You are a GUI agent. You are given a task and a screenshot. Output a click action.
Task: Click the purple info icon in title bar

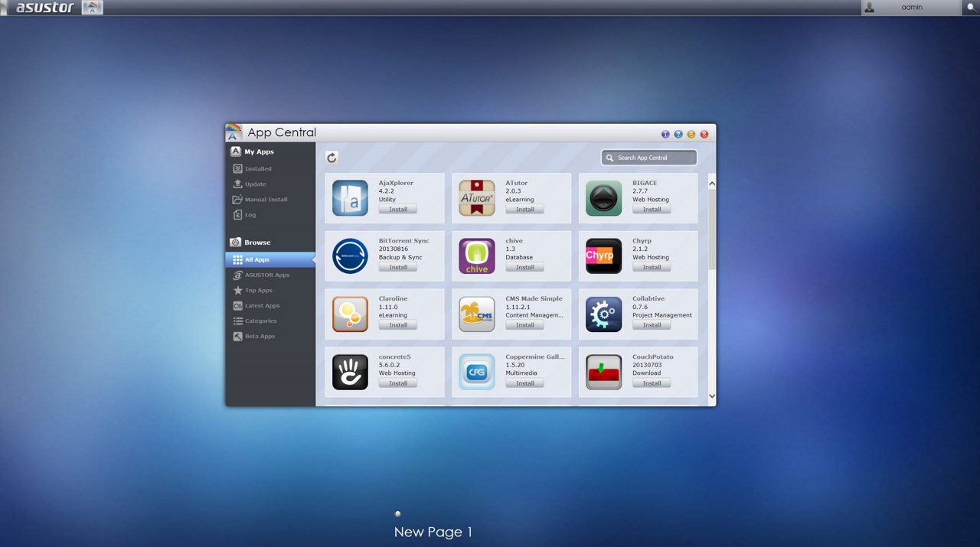[x=665, y=134]
